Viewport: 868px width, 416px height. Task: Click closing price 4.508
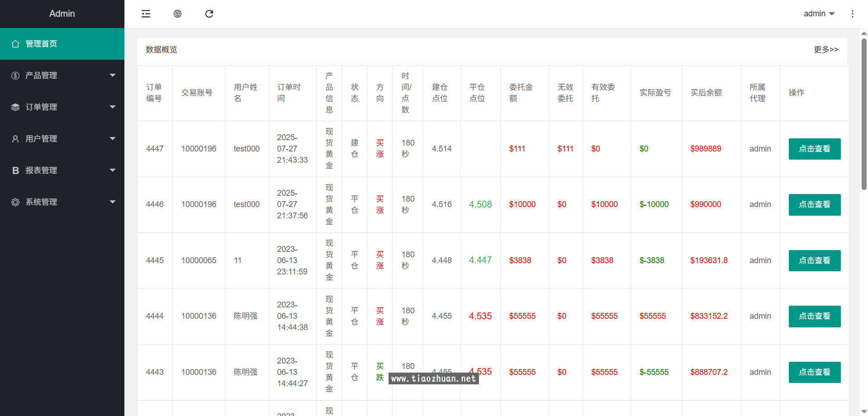click(480, 204)
